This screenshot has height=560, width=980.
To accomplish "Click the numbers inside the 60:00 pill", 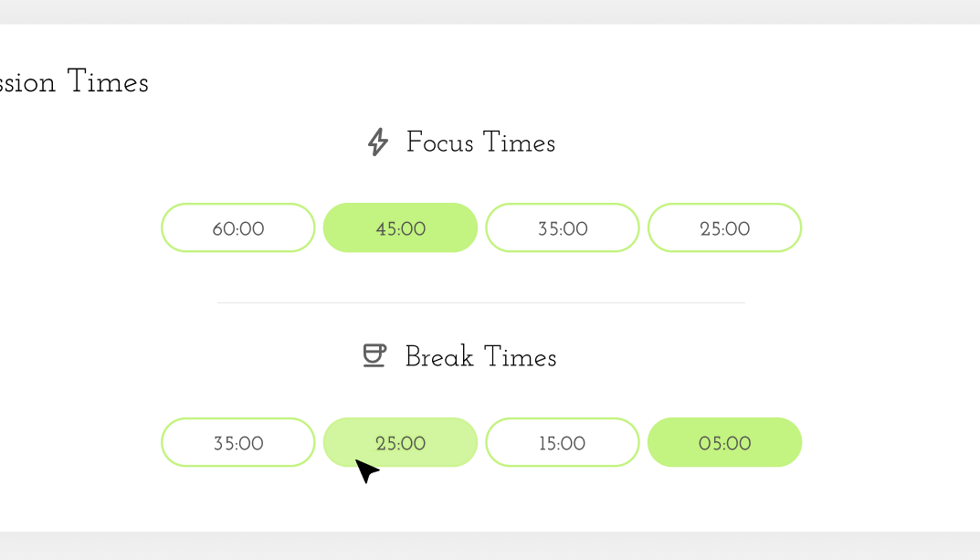I will [x=238, y=228].
